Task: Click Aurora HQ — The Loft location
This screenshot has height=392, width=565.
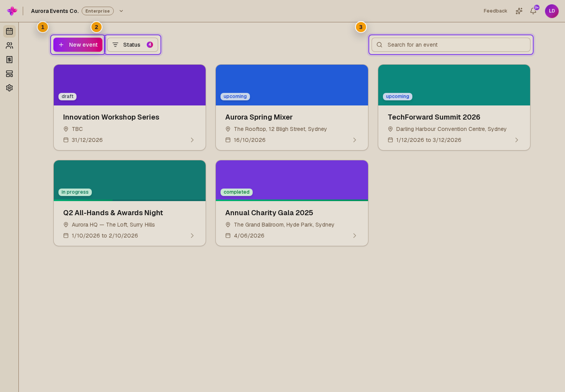Action: pyautogui.click(x=113, y=225)
